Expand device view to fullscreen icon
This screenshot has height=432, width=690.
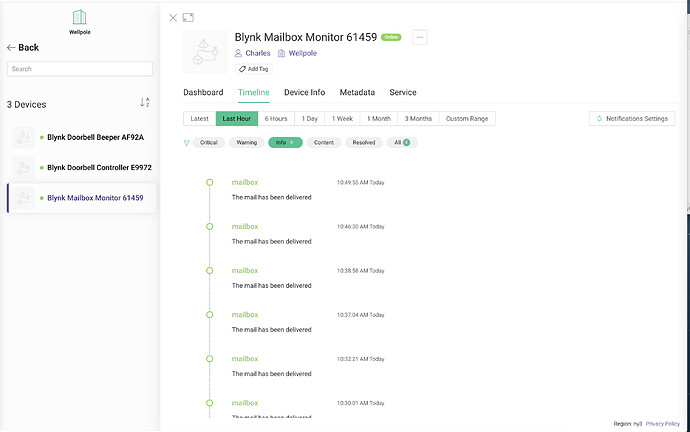pyautogui.click(x=188, y=18)
